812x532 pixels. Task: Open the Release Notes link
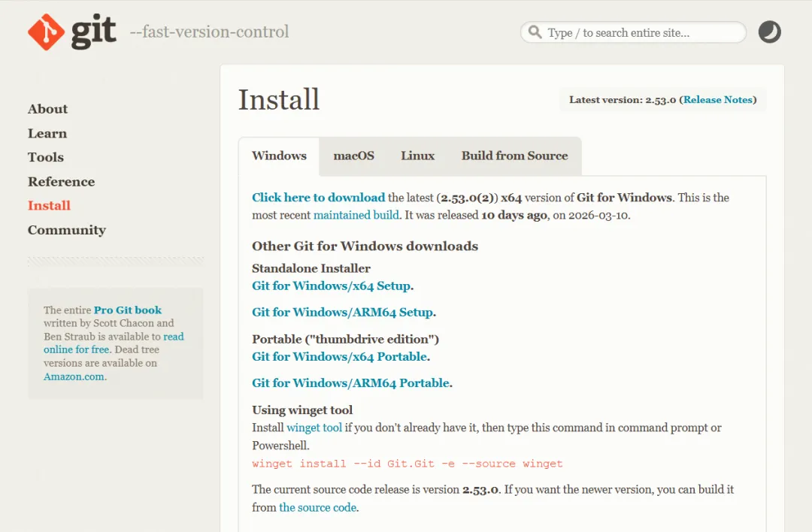click(718, 100)
